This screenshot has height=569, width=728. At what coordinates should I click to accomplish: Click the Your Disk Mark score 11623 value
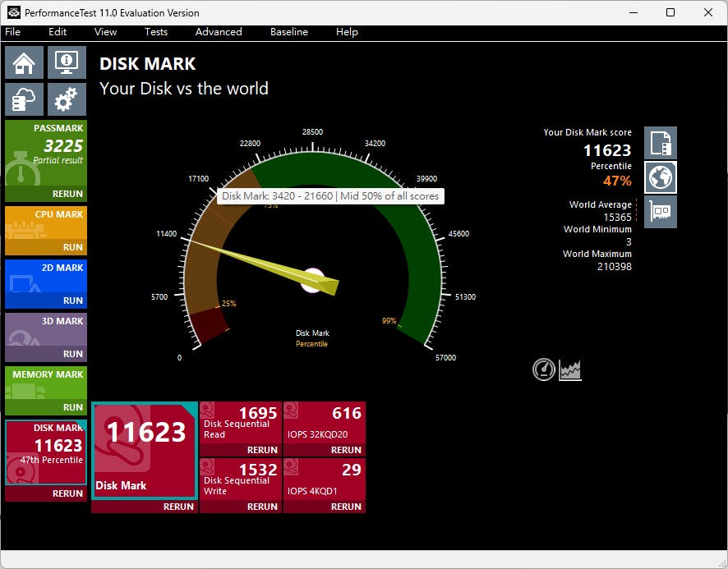[x=607, y=150]
